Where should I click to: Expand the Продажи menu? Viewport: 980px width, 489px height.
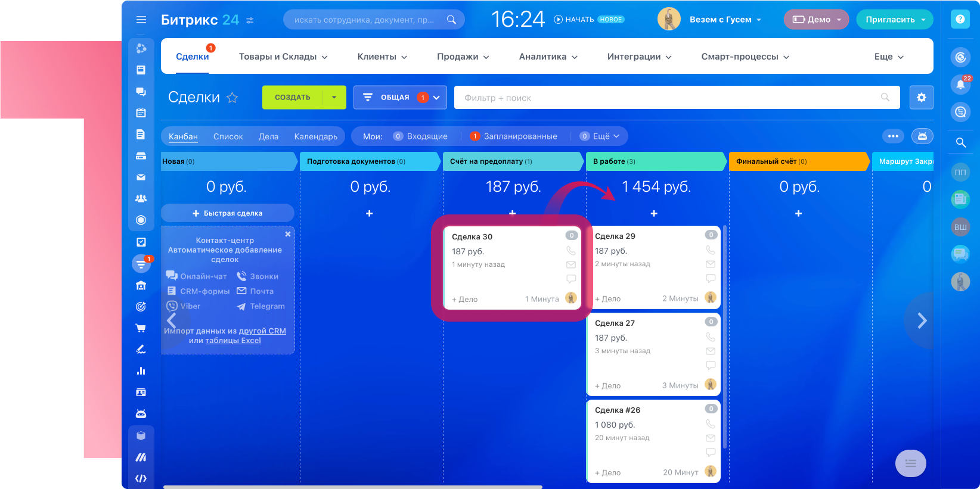tap(463, 57)
